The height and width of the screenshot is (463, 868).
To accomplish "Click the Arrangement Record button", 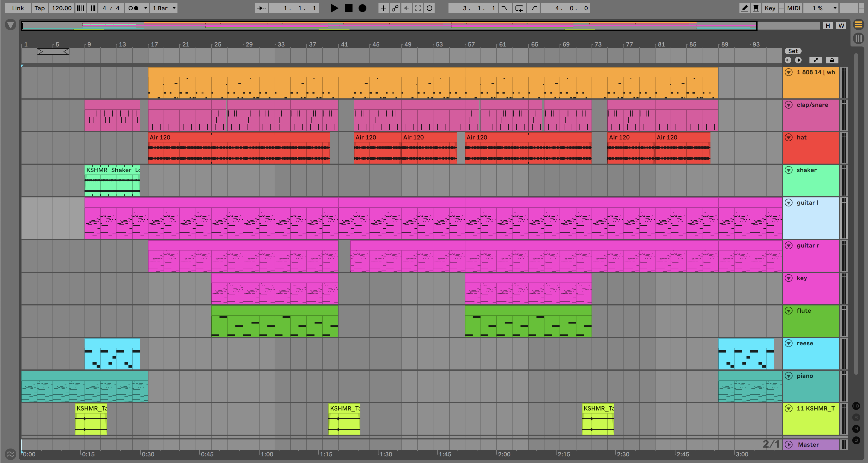I will tap(362, 8).
